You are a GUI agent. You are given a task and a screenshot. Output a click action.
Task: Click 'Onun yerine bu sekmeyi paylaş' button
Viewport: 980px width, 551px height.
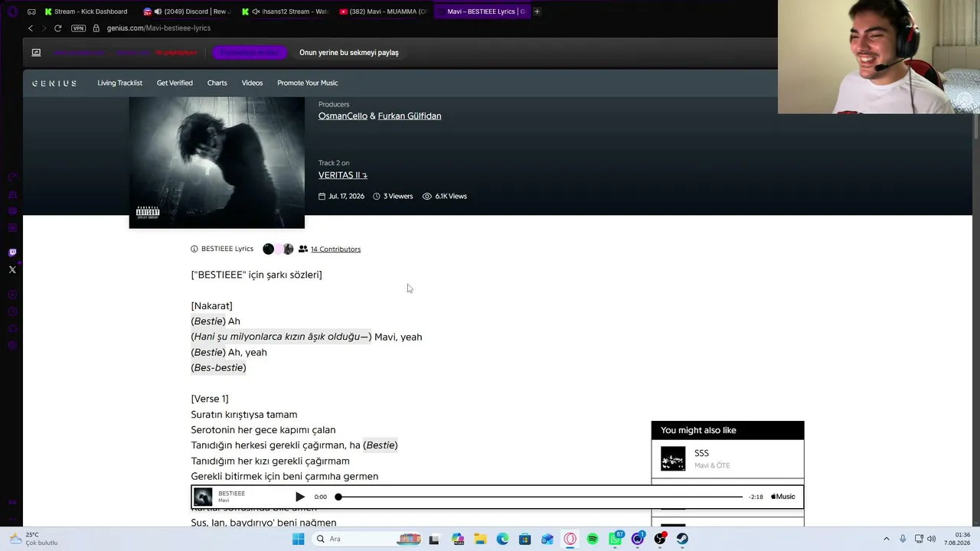(349, 53)
